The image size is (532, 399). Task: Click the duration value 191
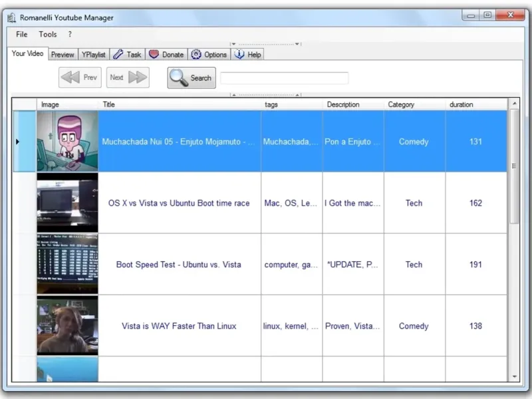pyautogui.click(x=475, y=264)
